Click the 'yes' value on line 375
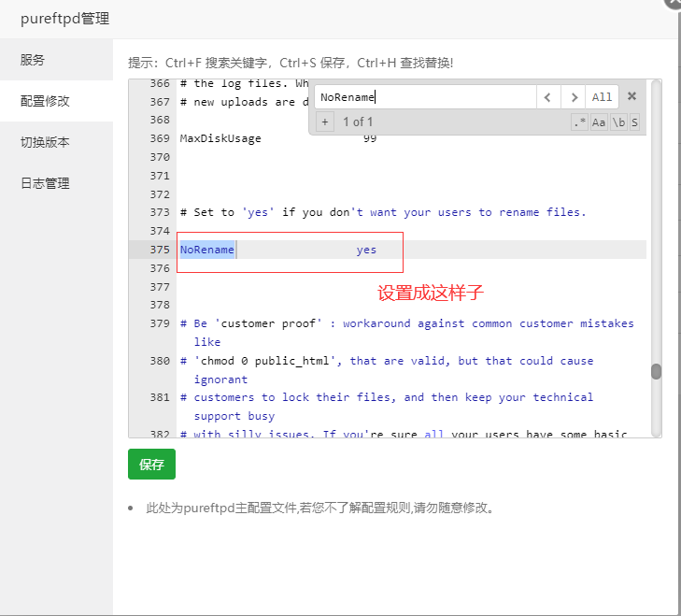This screenshot has height=616, width=681. 366,250
